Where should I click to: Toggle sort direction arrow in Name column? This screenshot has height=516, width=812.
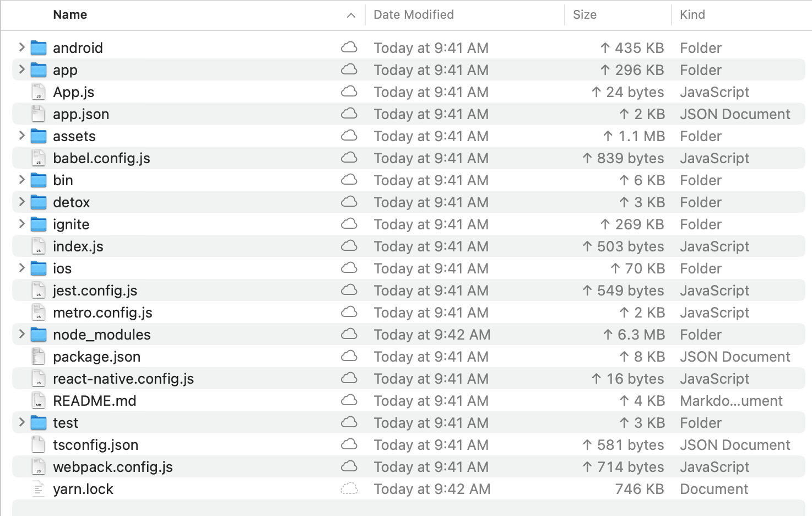pyautogui.click(x=351, y=15)
